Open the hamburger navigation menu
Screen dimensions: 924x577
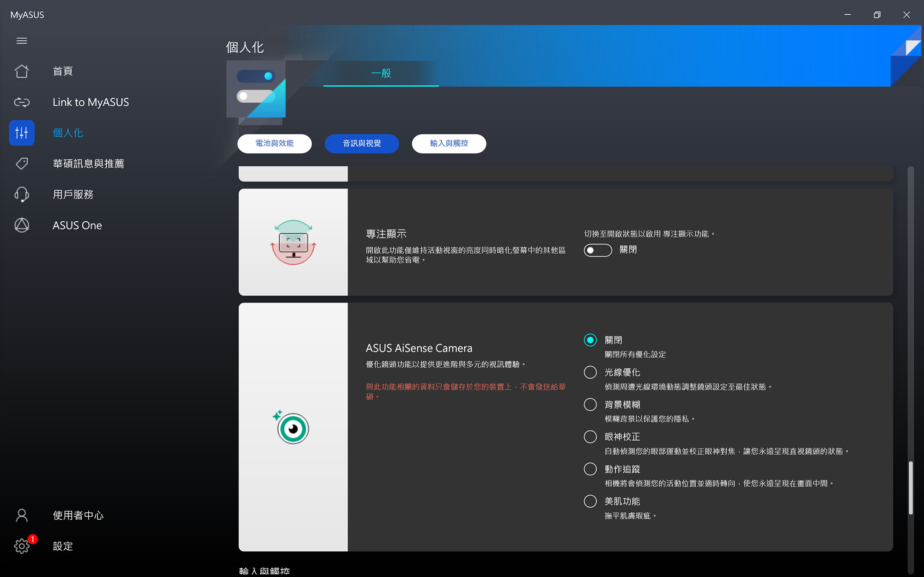click(x=22, y=41)
